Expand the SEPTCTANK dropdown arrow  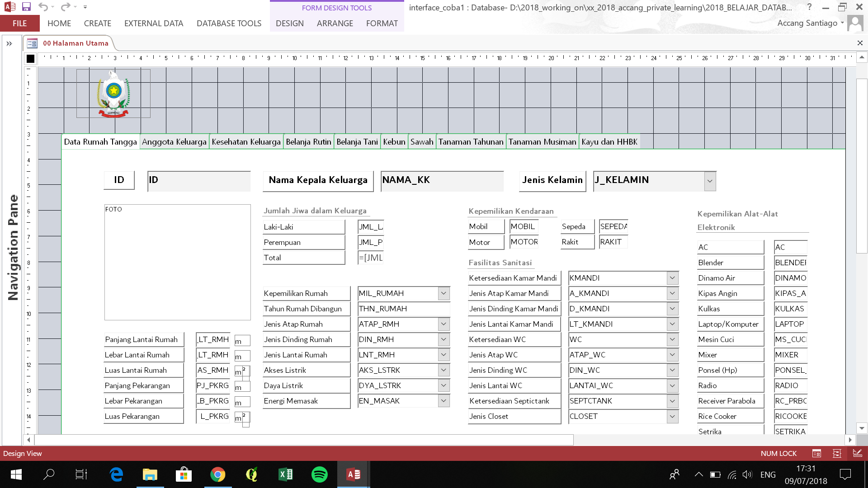click(x=672, y=401)
